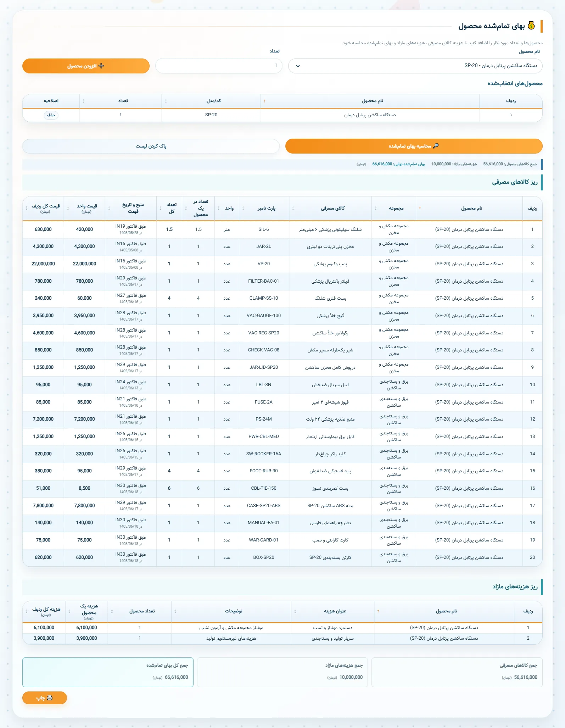Click part number CBL-TIE-150 cell

(264, 488)
